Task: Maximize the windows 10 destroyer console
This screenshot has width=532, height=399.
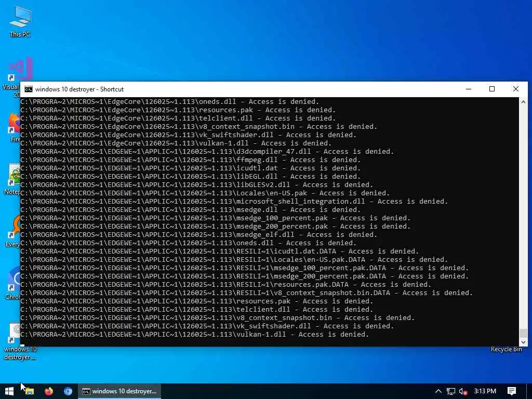Action: [492, 89]
